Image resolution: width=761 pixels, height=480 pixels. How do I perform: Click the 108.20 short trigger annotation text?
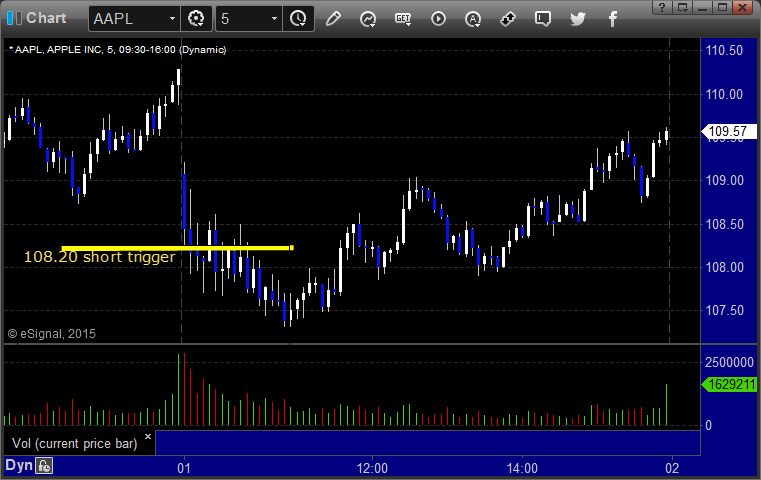tap(99, 257)
